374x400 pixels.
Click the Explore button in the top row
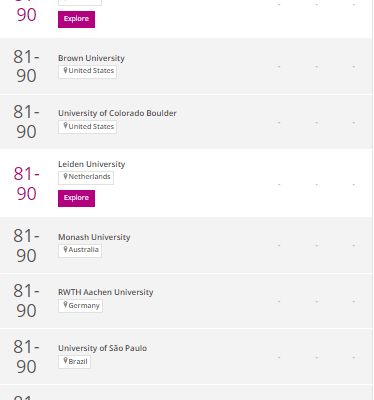pos(76,19)
